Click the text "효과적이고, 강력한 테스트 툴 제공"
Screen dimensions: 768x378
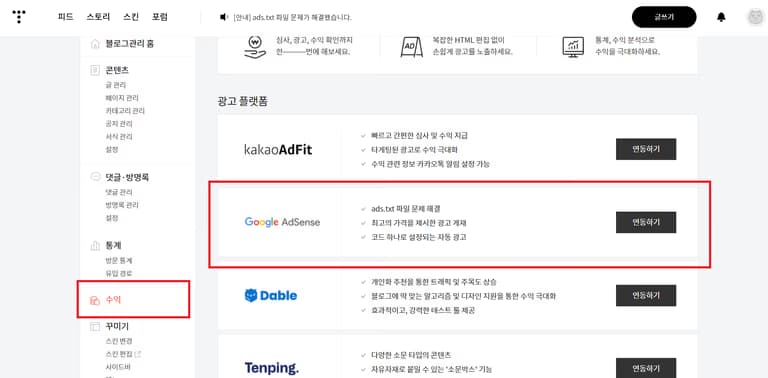pyautogui.click(x=423, y=310)
